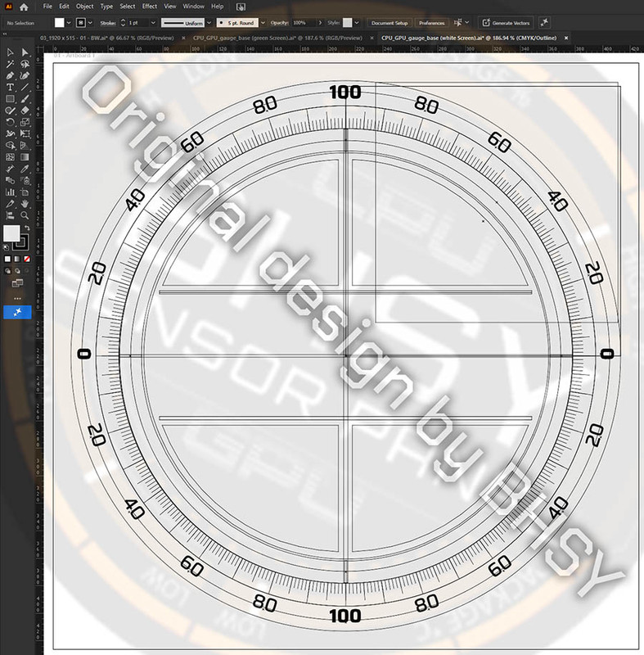This screenshot has height=655, width=644.
Task: Select the Paintbrush tool
Action: click(25, 99)
